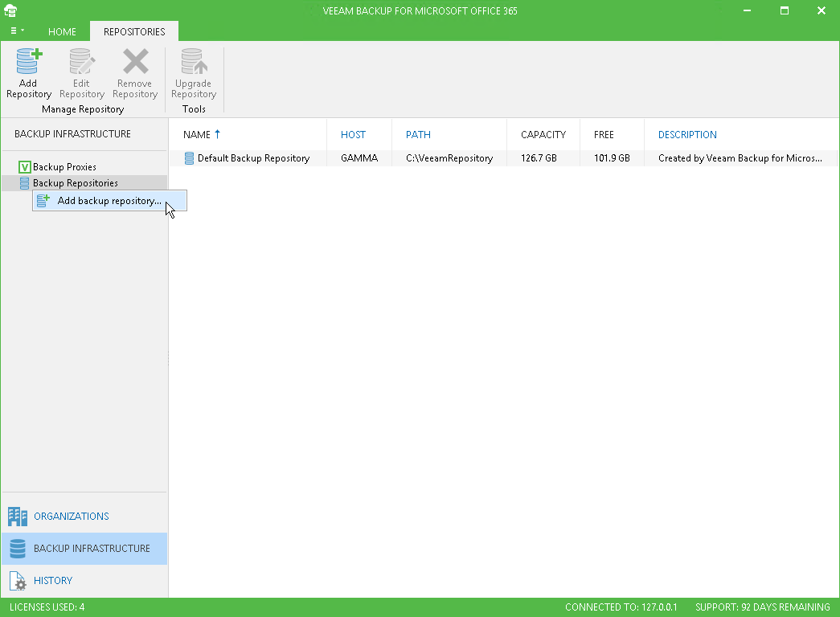Click the C:\VeeamRepository path cell
Viewport: 840px width, 617px height.
449,158
